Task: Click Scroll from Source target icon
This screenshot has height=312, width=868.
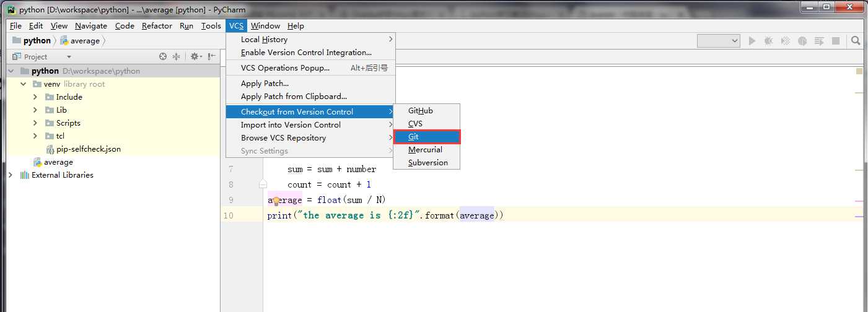Action: pyautogui.click(x=163, y=56)
